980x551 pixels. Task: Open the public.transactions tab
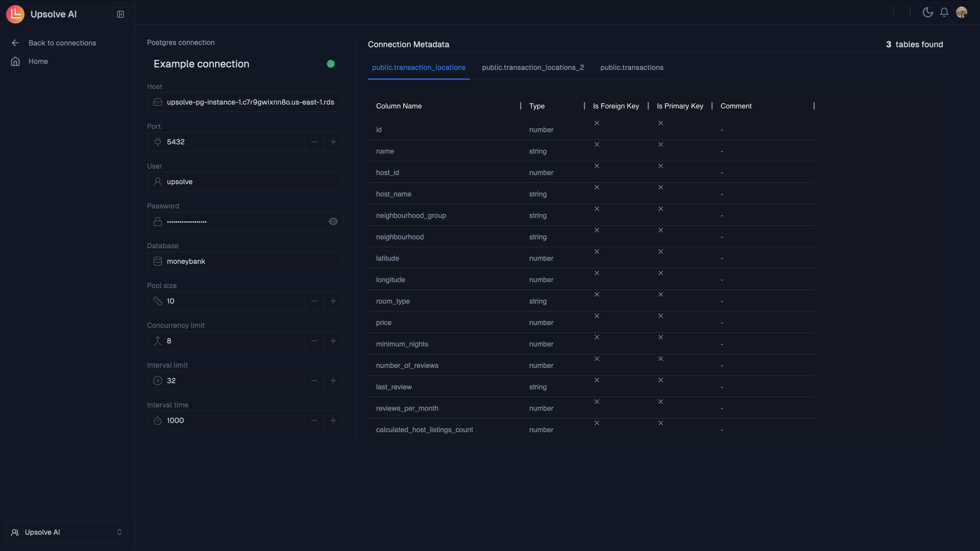pyautogui.click(x=632, y=67)
